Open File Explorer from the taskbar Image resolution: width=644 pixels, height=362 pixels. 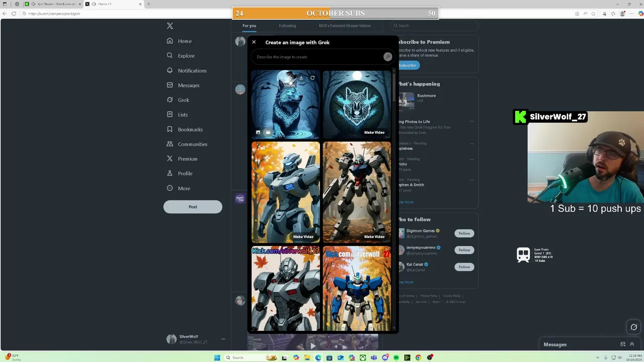pos(307,357)
